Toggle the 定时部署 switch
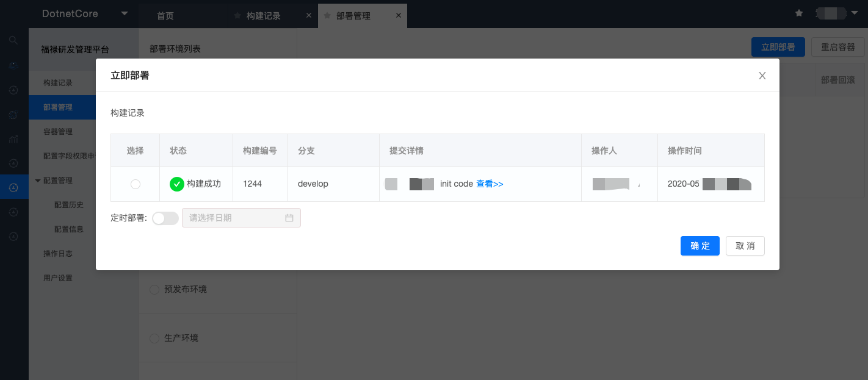The height and width of the screenshot is (380, 868). tap(165, 218)
